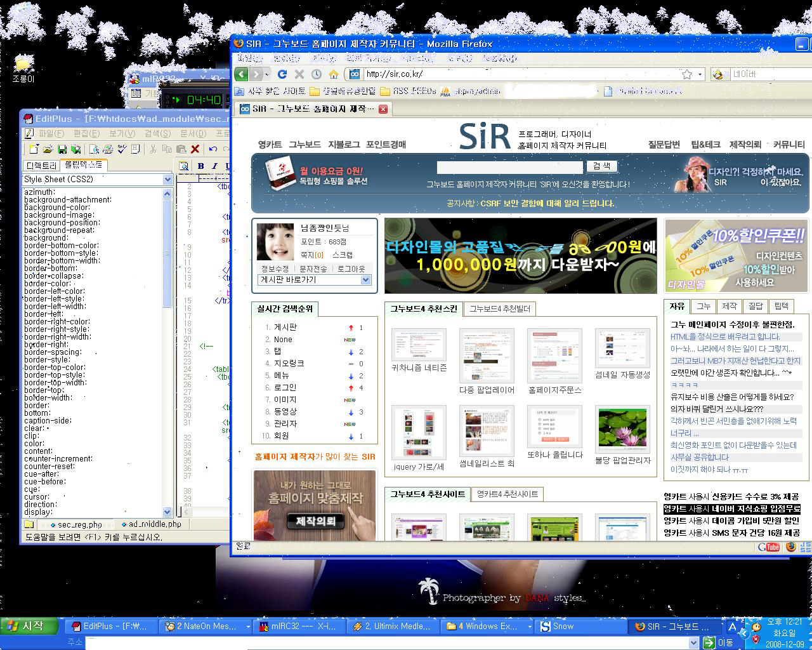Click the 검색 search button
The width and height of the screenshot is (812, 650).
pos(601,166)
